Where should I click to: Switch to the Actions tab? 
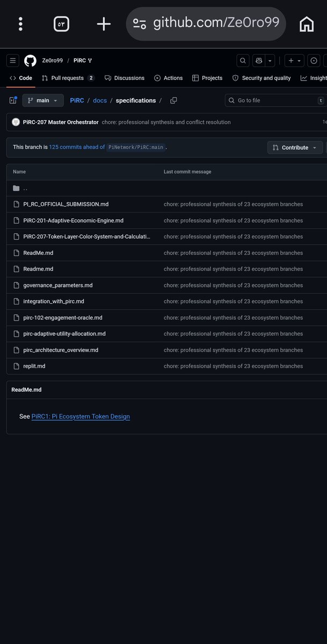tap(169, 78)
